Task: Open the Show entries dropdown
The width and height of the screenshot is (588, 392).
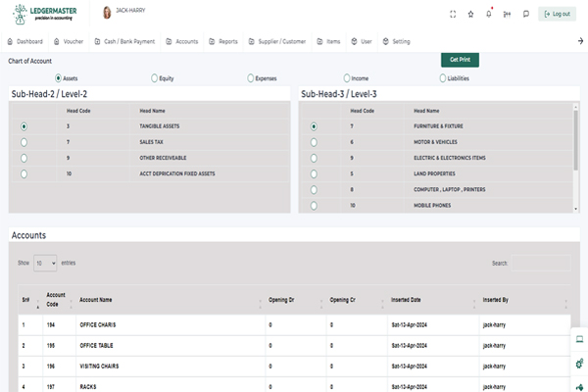Action: [x=45, y=263]
